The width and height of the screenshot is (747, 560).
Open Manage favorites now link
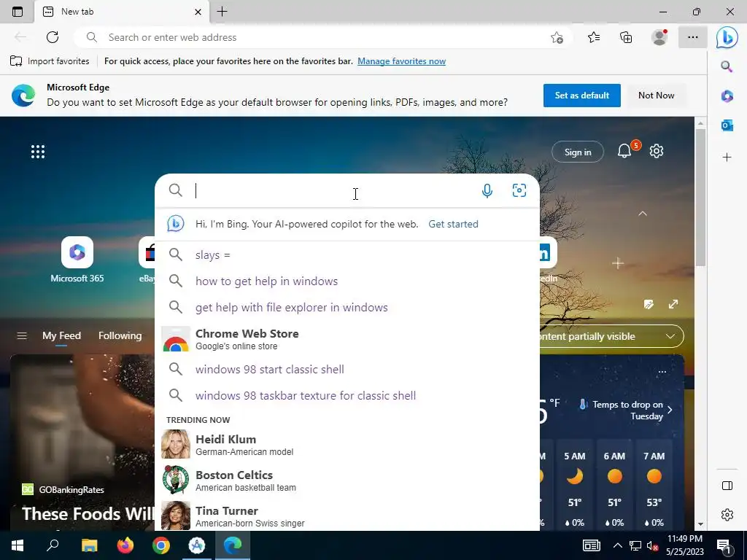[x=402, y=61]
